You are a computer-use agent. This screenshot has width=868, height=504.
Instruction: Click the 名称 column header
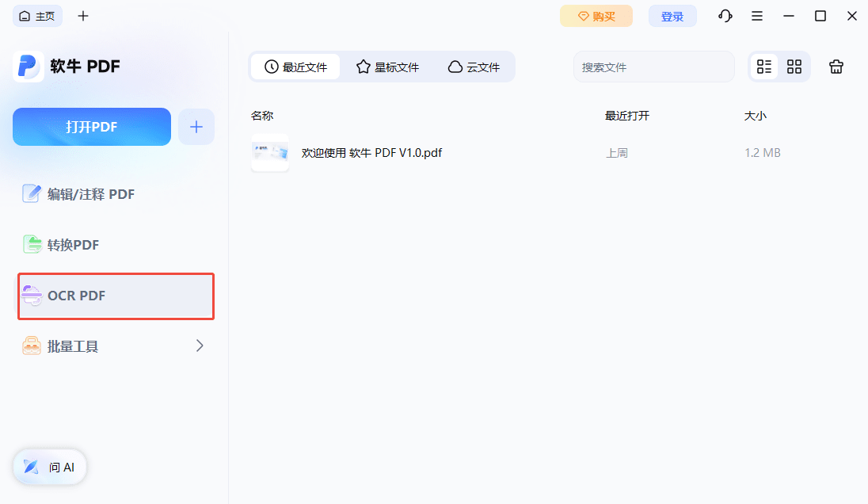(262, 116)
